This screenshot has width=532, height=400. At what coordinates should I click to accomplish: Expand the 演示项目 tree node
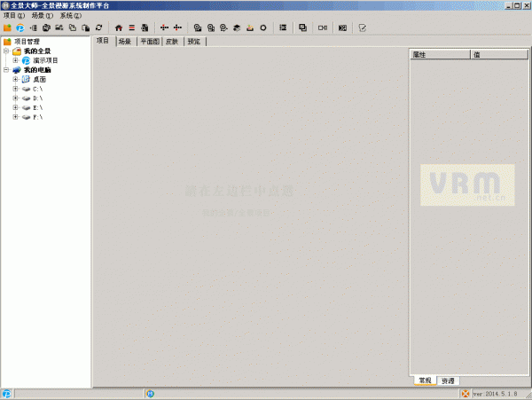tap(15, 60)
